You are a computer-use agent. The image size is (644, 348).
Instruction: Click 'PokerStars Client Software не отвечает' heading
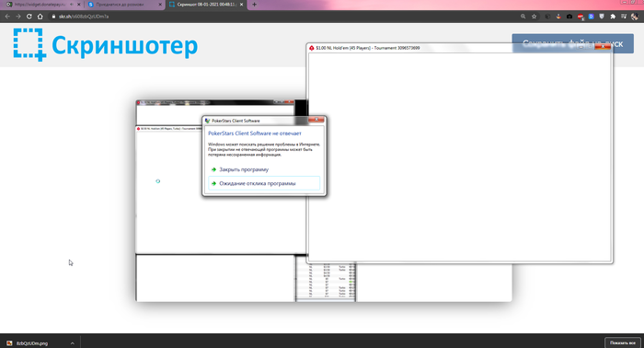(255, 133)
